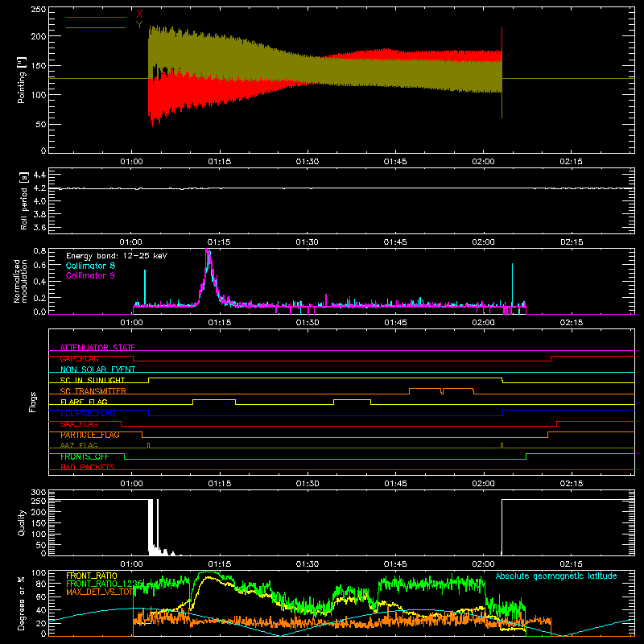
Task: Click the FLARE_FLAG label
Action: [x=84, y=402]
